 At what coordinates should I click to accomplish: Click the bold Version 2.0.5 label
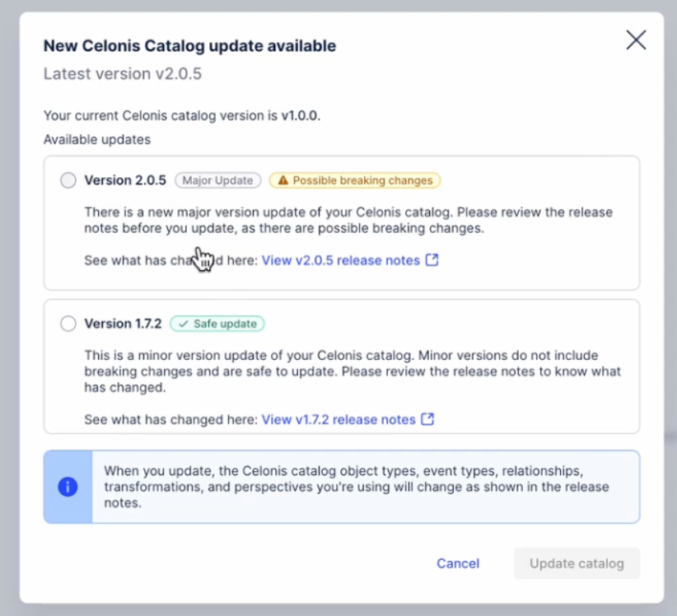tap(125, 180)
